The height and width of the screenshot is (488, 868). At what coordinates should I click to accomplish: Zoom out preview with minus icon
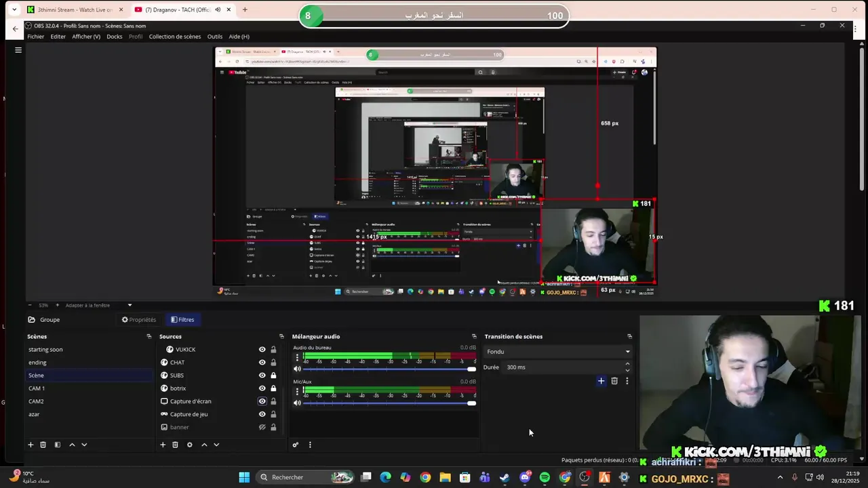31,305
